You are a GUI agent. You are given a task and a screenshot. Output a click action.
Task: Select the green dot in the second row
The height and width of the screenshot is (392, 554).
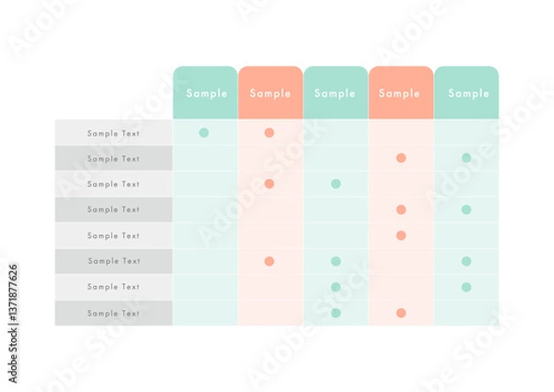point(466,158)
